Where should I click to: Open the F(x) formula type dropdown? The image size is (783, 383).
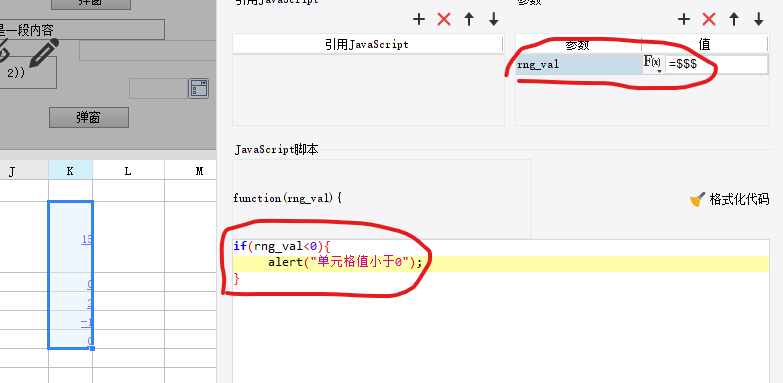(653, 64)
